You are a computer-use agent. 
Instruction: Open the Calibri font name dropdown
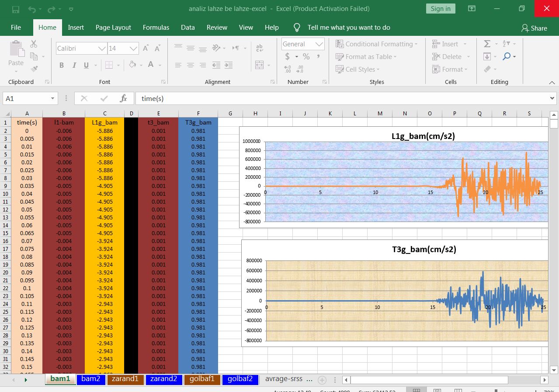pos(101,49)
